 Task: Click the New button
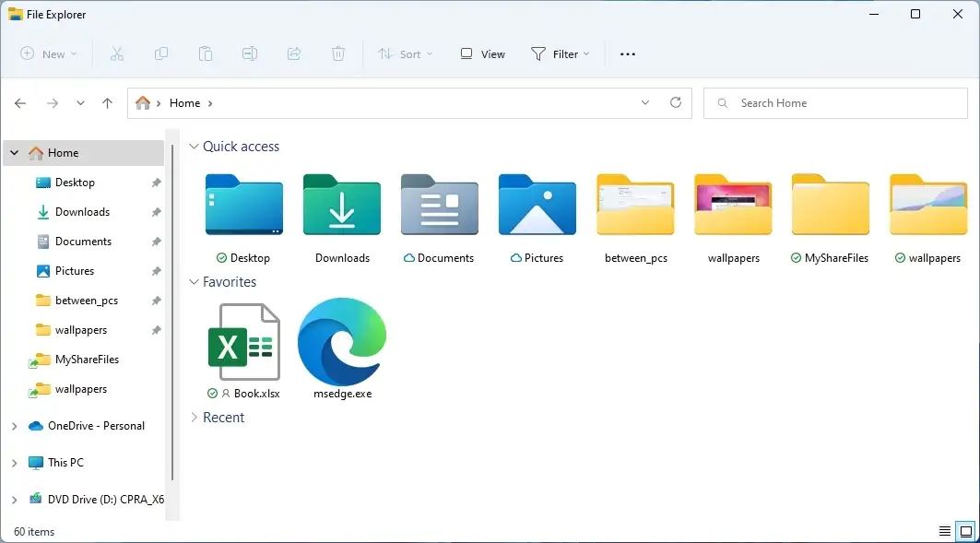coord(48,54)
